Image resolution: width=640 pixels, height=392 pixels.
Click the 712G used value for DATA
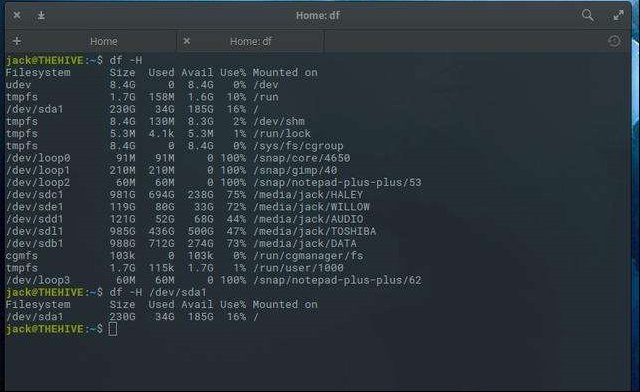(x=161, y=244)
